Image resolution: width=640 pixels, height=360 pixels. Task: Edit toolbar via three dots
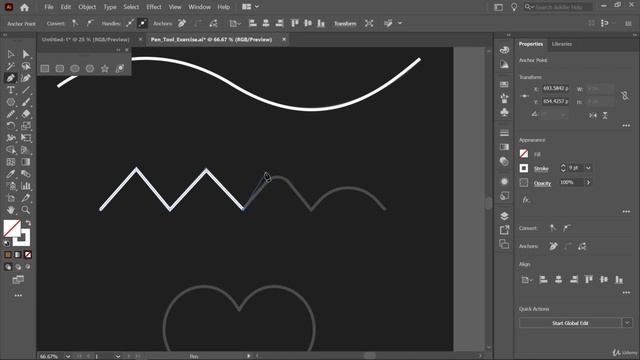(x=18, y=295)
